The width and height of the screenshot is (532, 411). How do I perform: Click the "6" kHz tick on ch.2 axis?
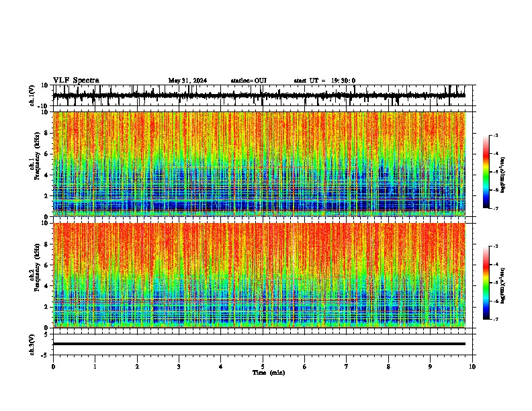[46, 265]
